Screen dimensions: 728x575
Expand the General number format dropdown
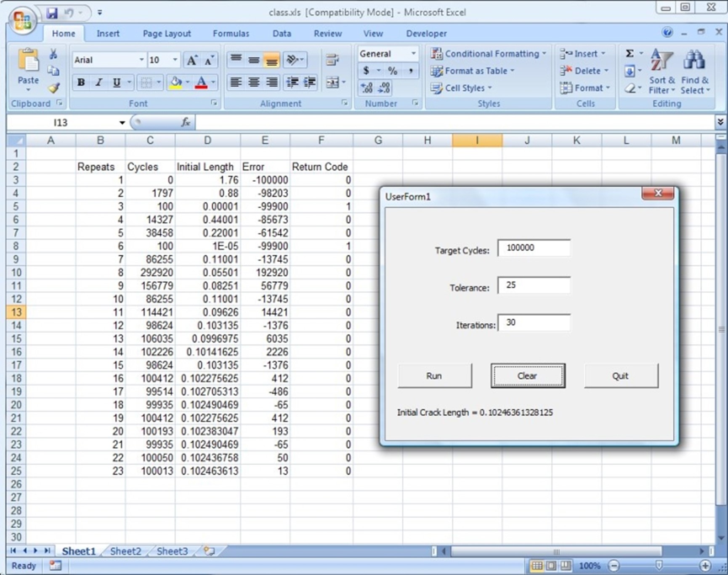coord(413,53)
